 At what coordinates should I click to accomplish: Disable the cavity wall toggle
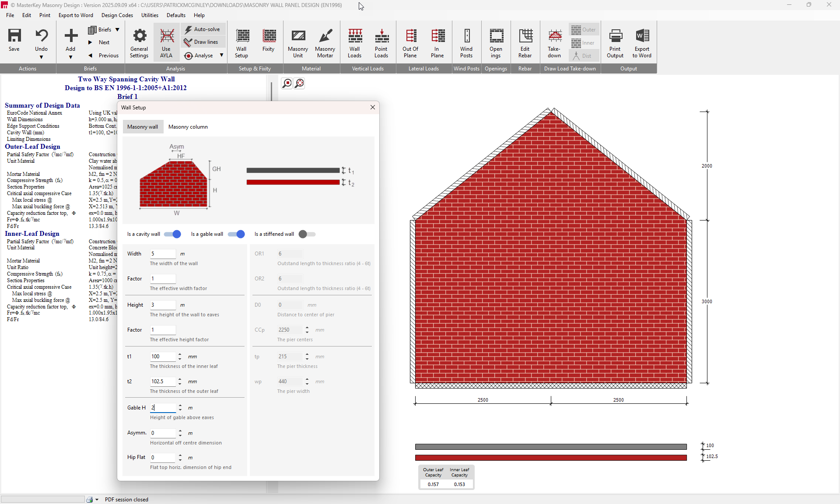[x=172, y=234]
